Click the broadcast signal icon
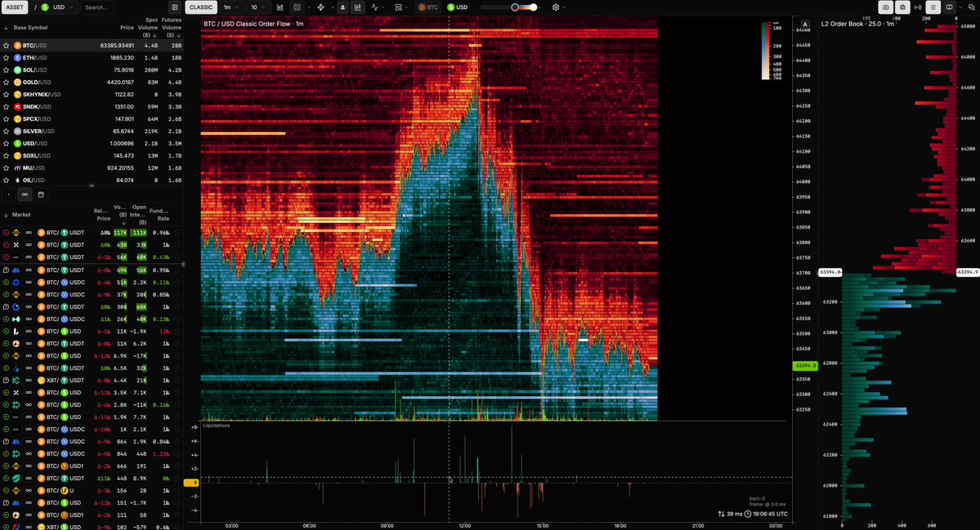The image size is (980, 530). (918, 7)
